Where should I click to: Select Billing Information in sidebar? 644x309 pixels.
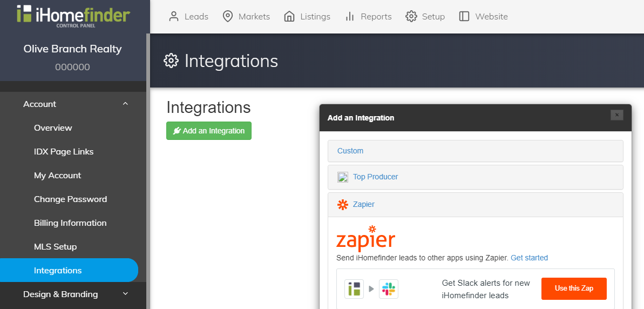[70, 223]
